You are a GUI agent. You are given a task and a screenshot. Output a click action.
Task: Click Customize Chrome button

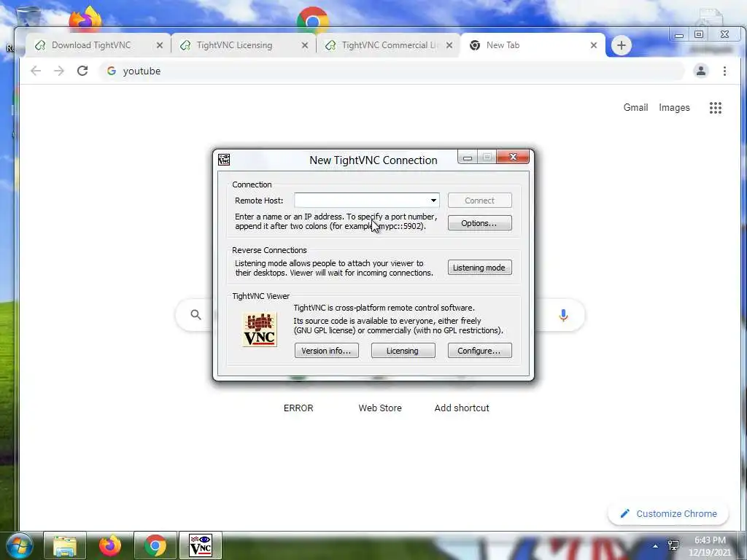pyautogui.click(x=668, y=514)
